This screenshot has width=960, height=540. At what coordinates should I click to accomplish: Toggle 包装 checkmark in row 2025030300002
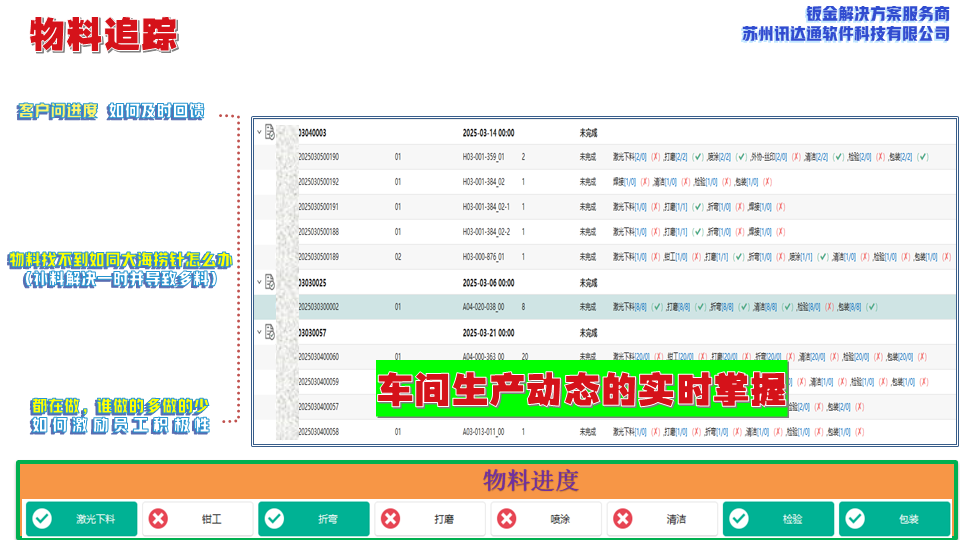pyautogui.click(x=872, y=307)
